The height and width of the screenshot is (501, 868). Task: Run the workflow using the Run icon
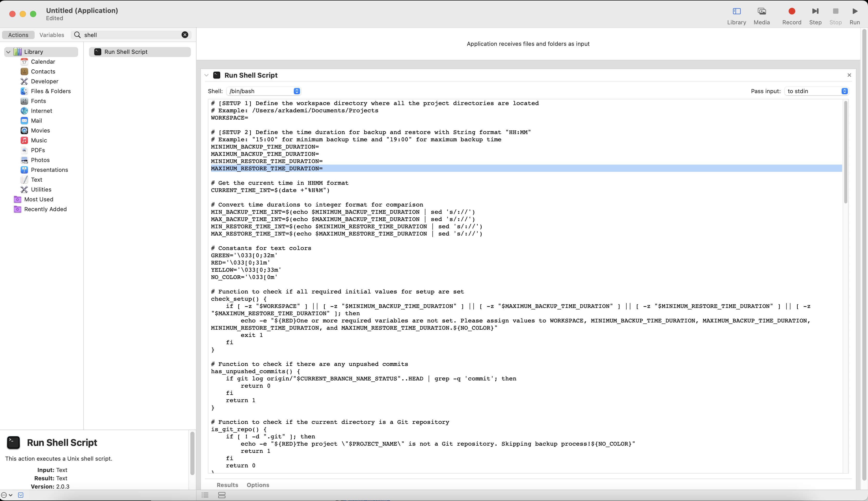(x=855, y=11)
